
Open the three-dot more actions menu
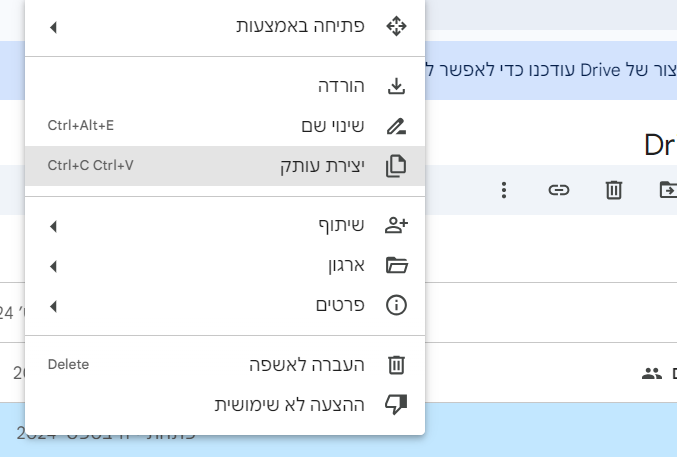[504, 189]
